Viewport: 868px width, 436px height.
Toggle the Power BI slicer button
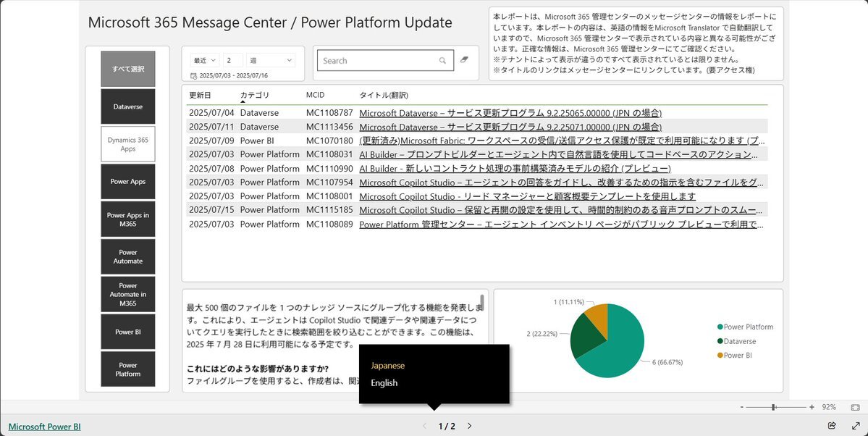pos(128,332)
